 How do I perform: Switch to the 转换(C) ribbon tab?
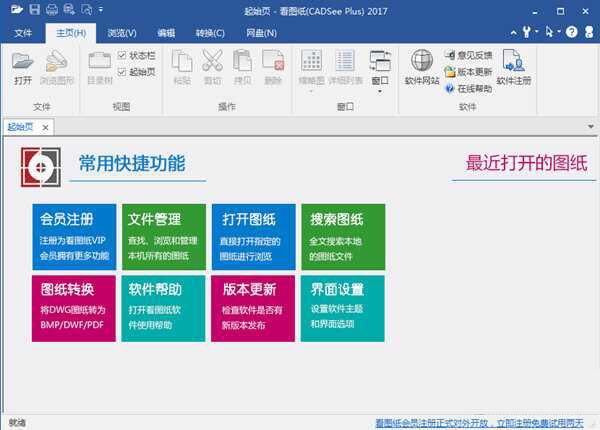pos(210,33)
